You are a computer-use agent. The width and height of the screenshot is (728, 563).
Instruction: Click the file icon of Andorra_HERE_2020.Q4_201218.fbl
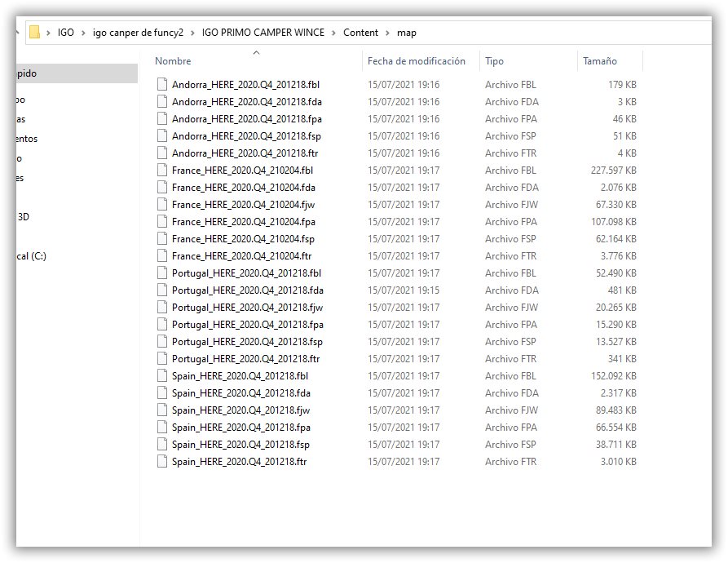tap(162, 84)
